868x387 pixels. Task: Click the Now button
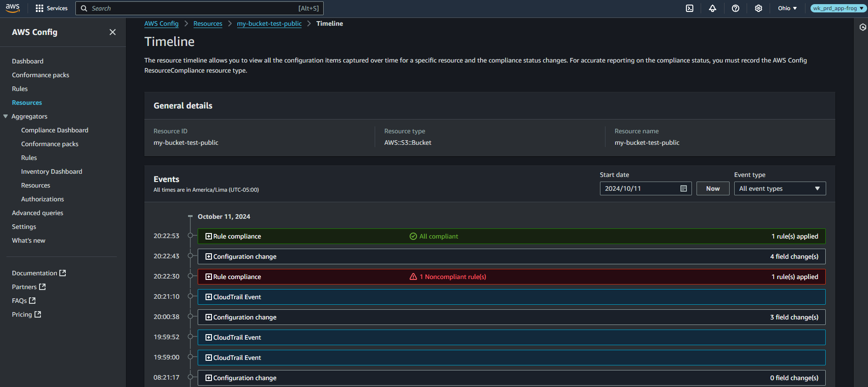point(713,188)
